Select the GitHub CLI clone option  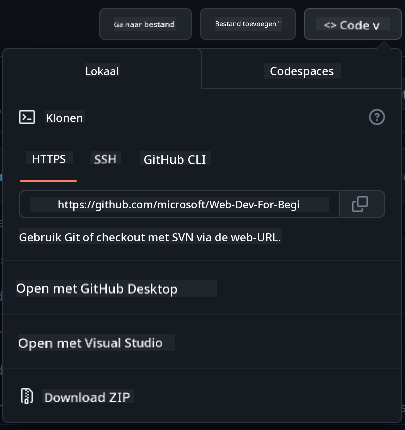tap(175, 159)
